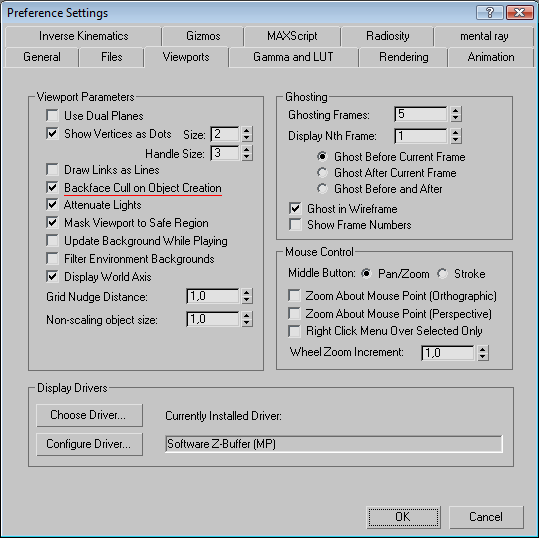Decrease Handle Size spinner arrow
The width and height of the screenshot is (539, 538).
(246, 157)
